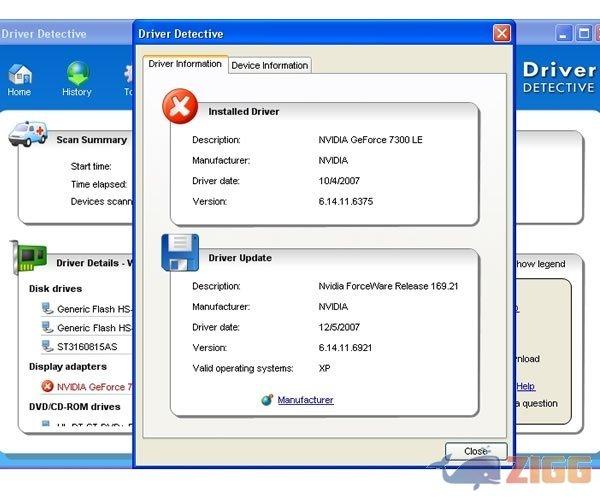This screenshot has width=600, height=500.
Task: Click the red X Installed Driver icon
Action: tap(181, 107)
